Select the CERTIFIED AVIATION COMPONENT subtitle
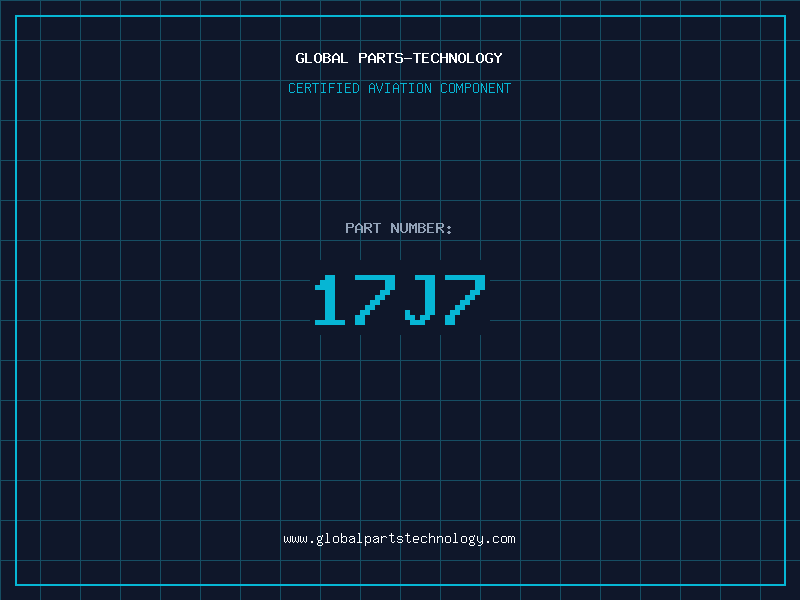The width and height of the screenshot is (800, 600). 399,88
